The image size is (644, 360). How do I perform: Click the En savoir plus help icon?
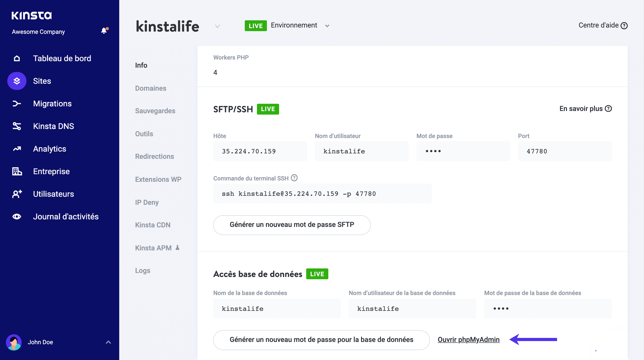coord(609,108)
